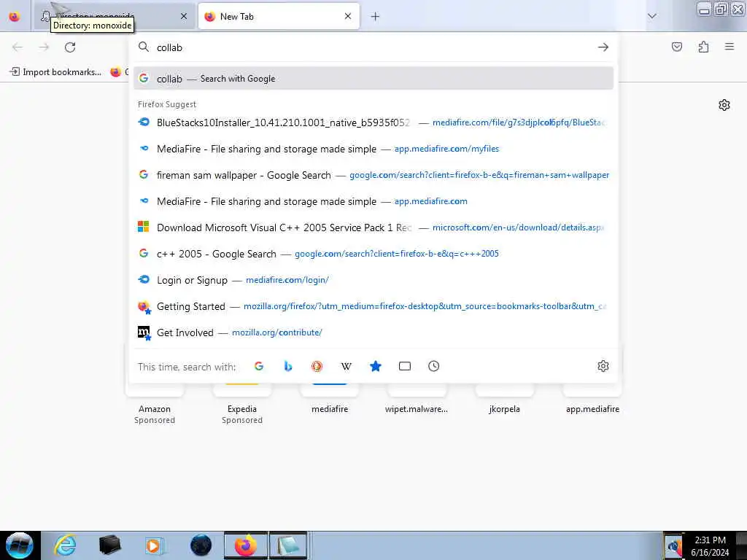Search this time with Google icon
Screen dimensions: 747x560
pos(259,366)
